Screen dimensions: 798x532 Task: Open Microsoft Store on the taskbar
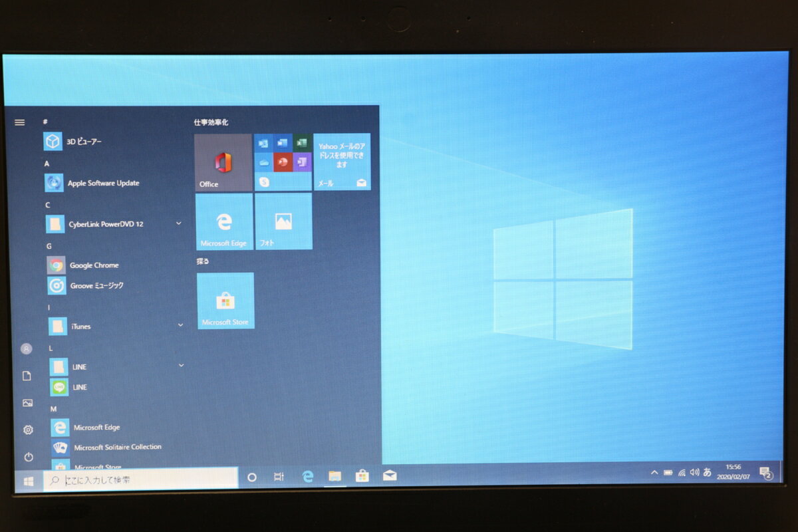[362, 475]
